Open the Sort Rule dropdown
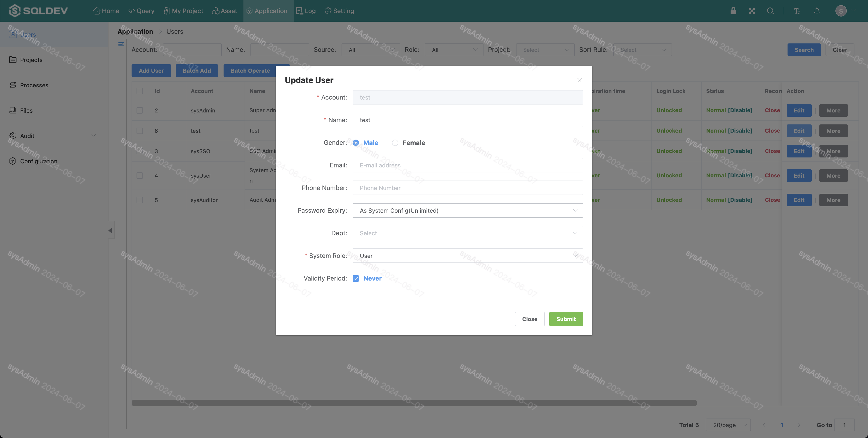868x438 pixels. pyautogui.click(x=643, y=50)
